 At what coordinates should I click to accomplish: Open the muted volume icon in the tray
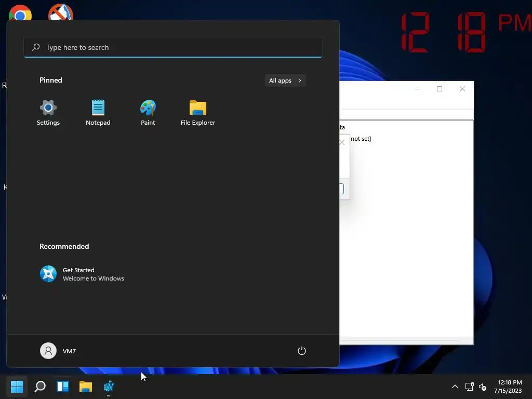click(x=483, y=387)
